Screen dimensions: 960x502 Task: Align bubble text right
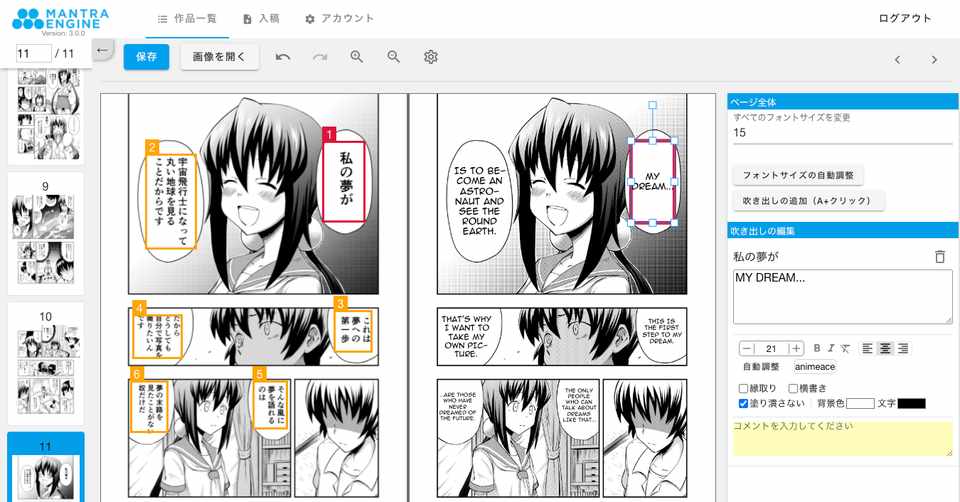(x=902, y=348)
